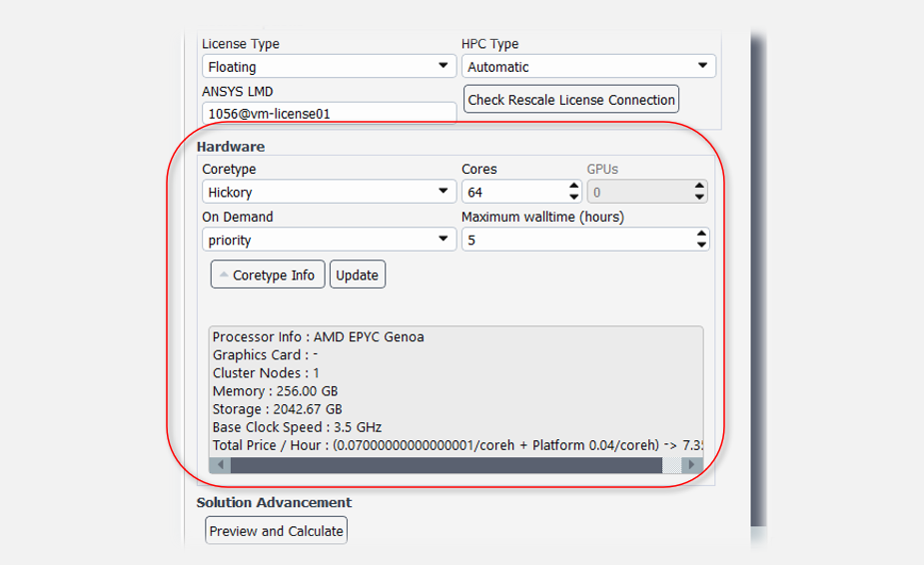Click the 'Storage : 2042.67 GB' line
This screenshot has height=565, width=924.
click(x=277, y=409)
